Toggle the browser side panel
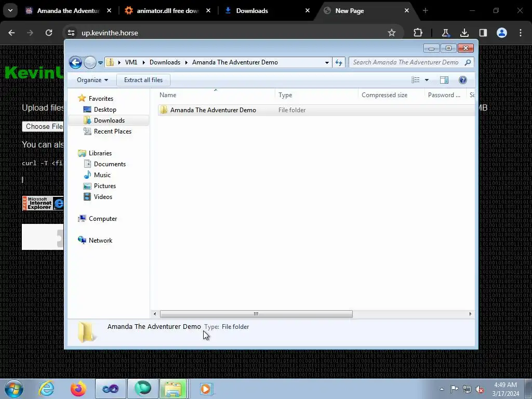Viewport: 532px width, 399px height. tap(483, 33)
